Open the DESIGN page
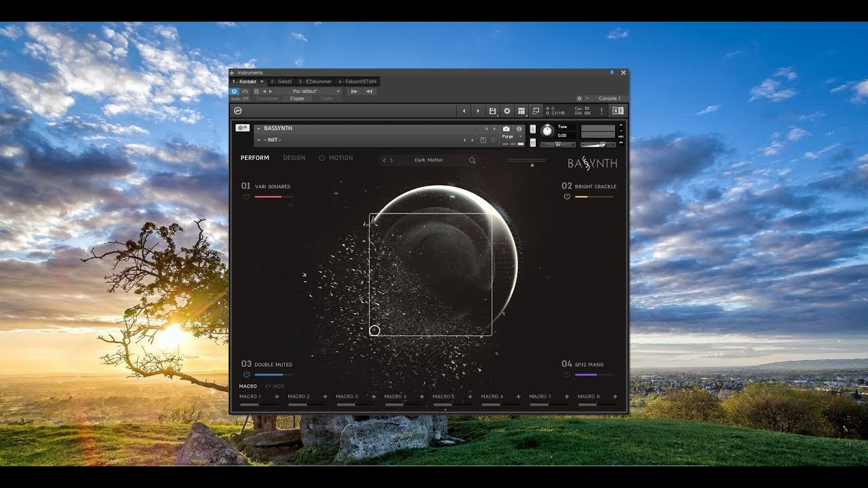 (294, 158)
